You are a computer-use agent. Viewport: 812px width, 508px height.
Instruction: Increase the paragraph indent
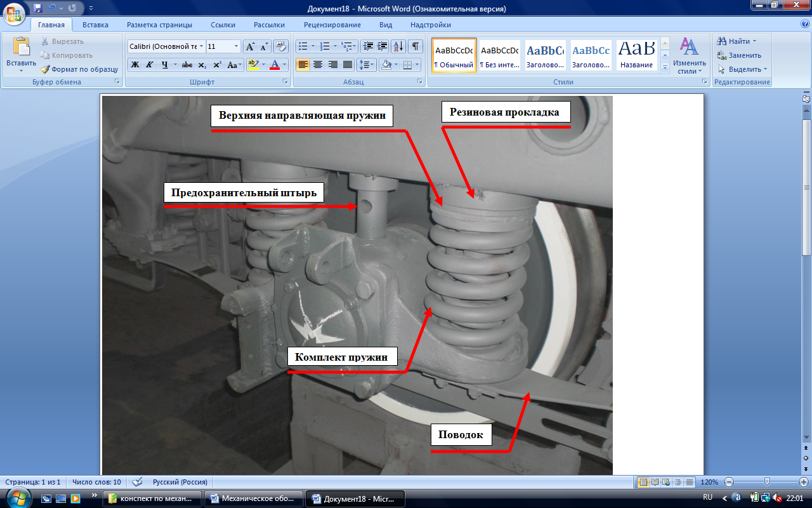383,46
